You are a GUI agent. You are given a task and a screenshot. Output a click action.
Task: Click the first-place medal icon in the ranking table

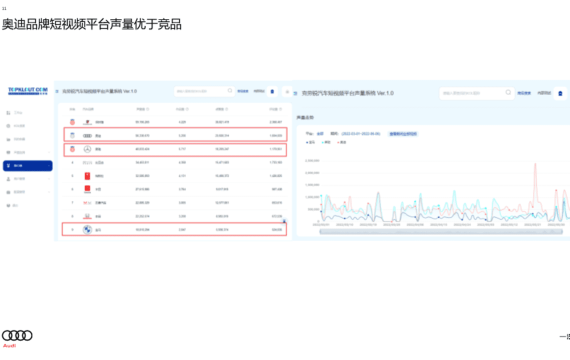[72, 122]
